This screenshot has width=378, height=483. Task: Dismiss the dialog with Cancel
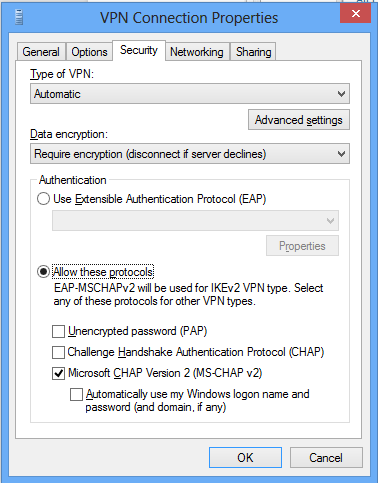tap(326, 457)
